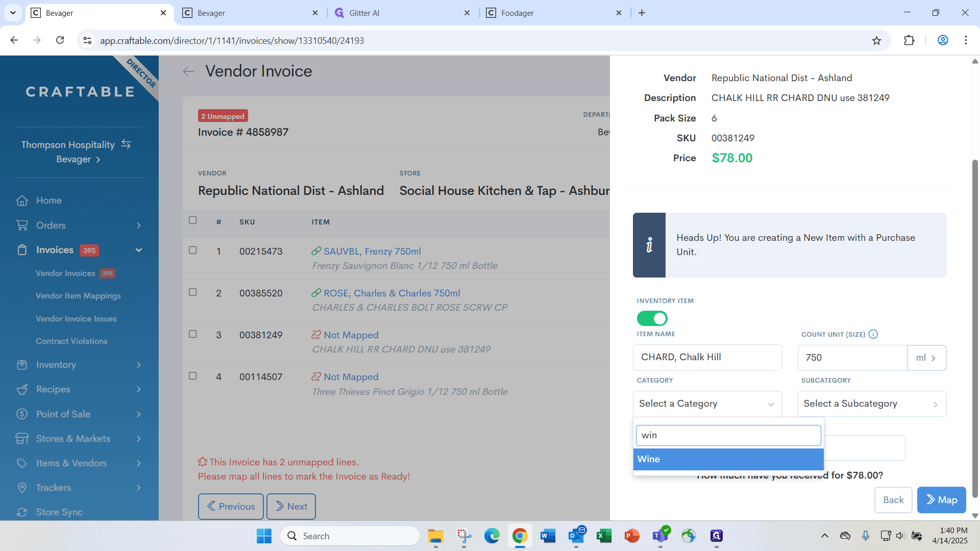Click the Count Unit info icon

pos(873,334)
